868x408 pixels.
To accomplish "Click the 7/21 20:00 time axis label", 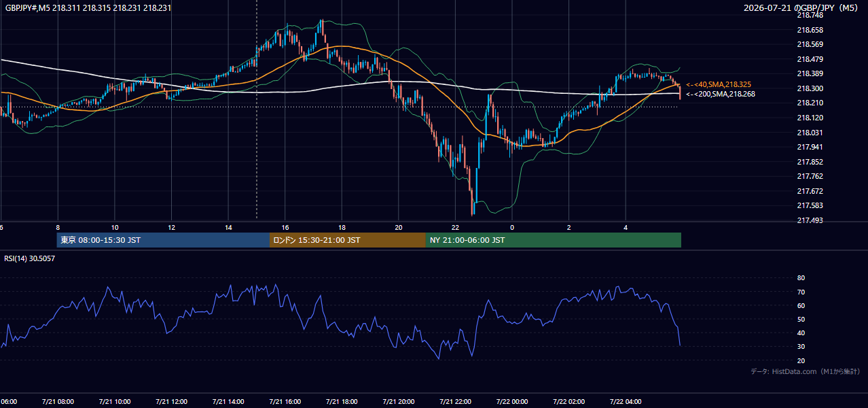I will (399, 402).
